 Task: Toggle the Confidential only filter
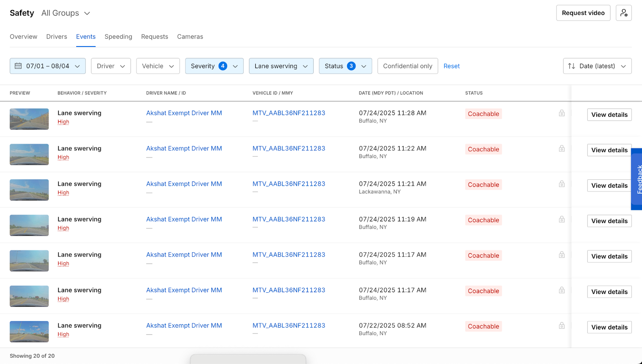pos(407,66)
